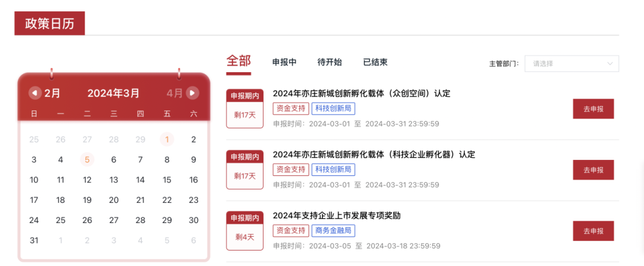Open 2024年亦庄新城创新孵化载体（科技企业孵化器）认定 title

point(374,154)
